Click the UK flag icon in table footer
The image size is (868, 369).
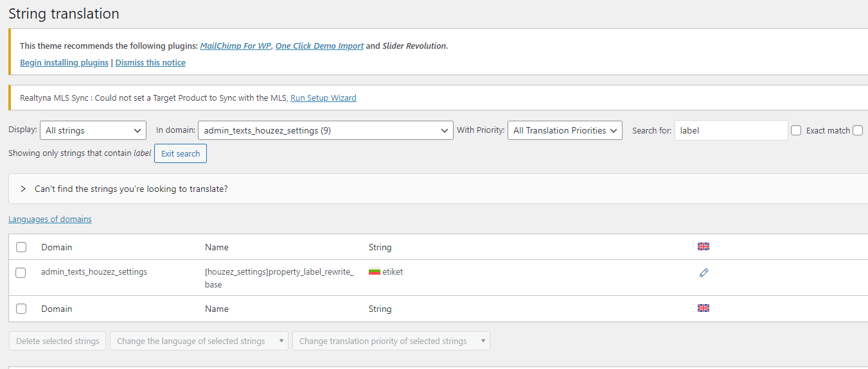(x=704, y=308)
